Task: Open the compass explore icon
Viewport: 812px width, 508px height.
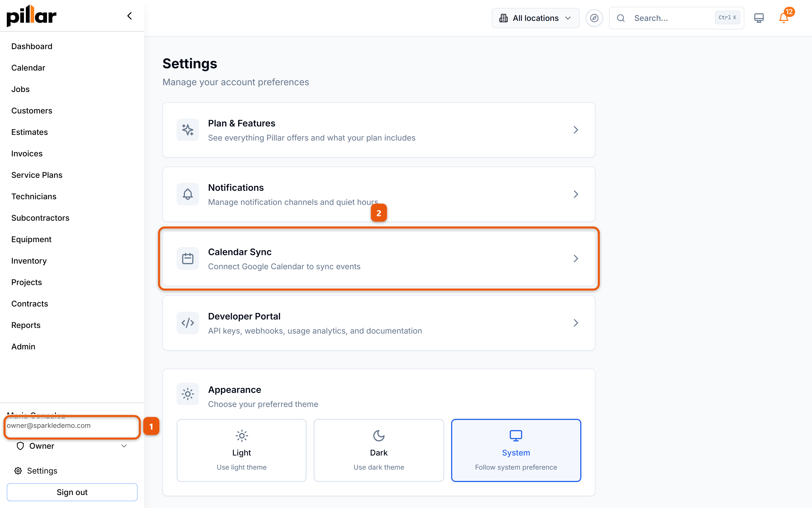Action: (x=594, y=18)
